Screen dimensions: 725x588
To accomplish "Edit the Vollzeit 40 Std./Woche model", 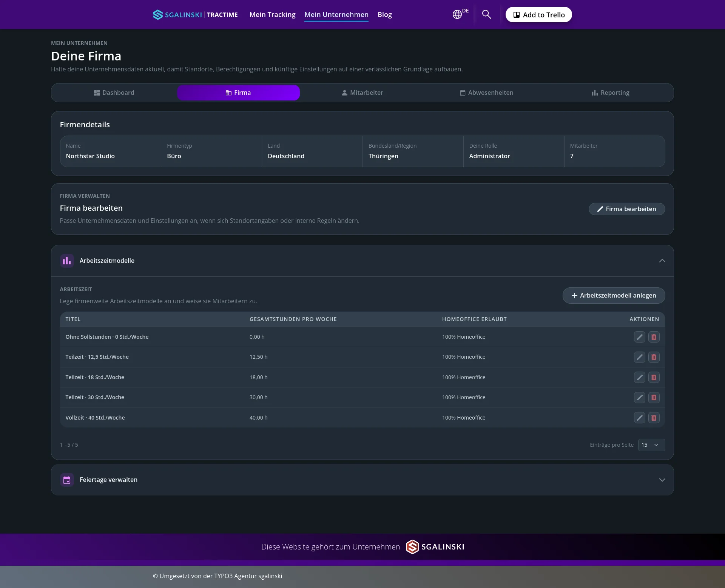I will [x=639, y=418].
